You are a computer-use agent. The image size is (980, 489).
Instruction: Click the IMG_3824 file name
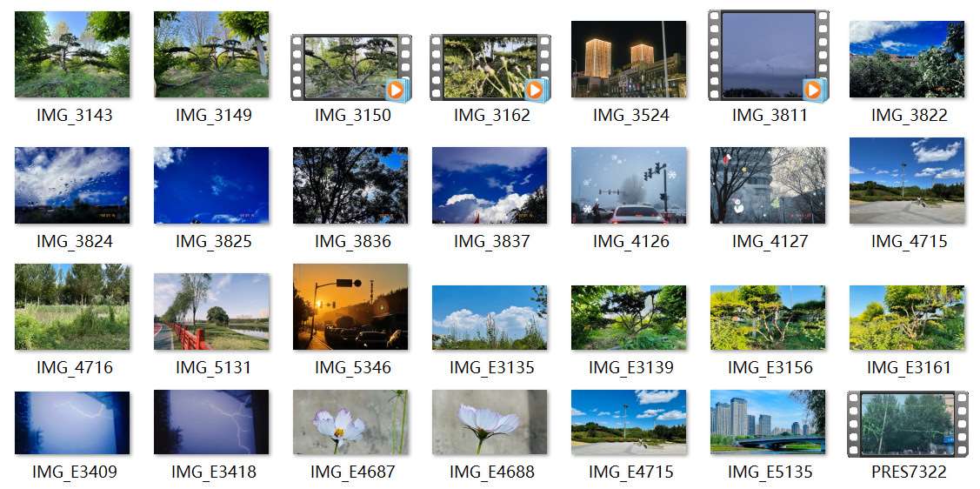click(x=75, y=241)
